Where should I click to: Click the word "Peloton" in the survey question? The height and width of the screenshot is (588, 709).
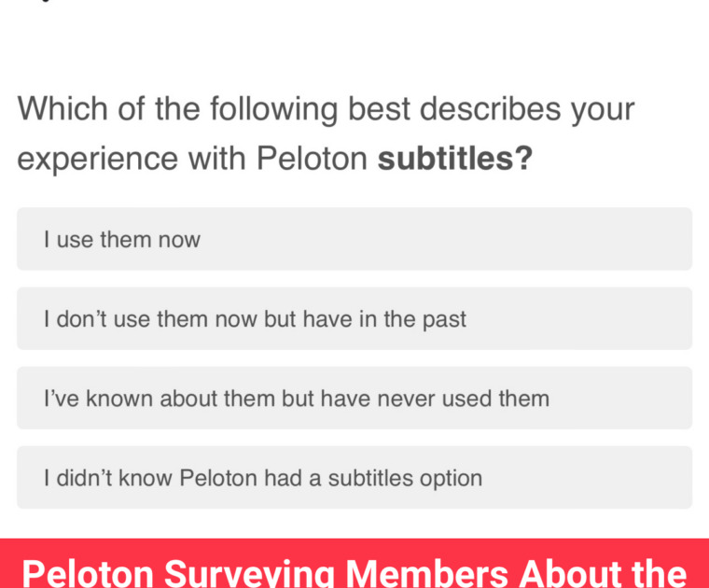(312, 159)
